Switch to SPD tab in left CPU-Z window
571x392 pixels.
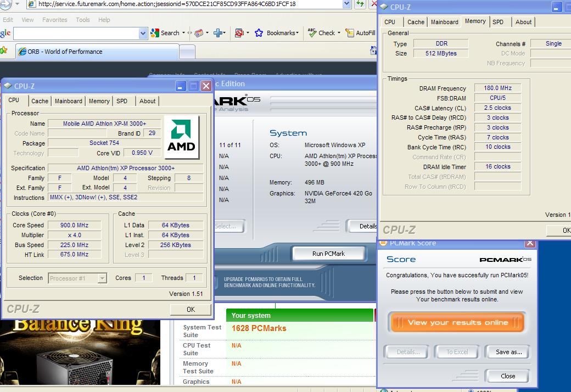122,101
